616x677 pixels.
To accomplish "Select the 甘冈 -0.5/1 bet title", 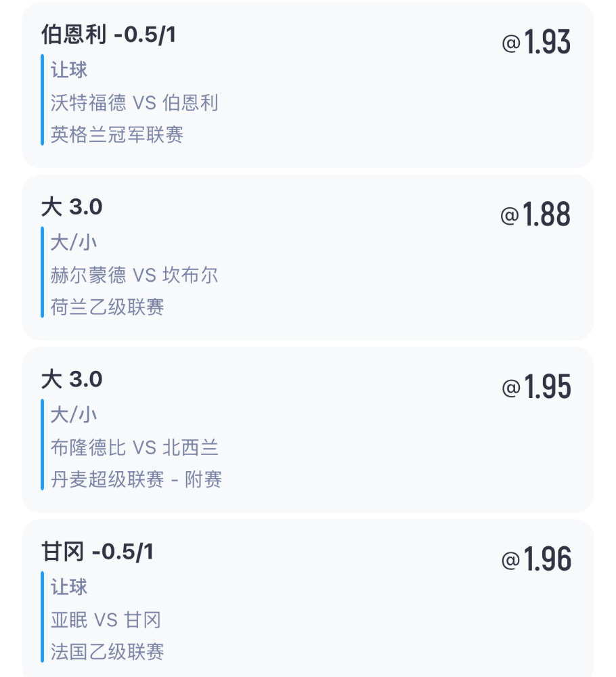I will pos(97,552).
